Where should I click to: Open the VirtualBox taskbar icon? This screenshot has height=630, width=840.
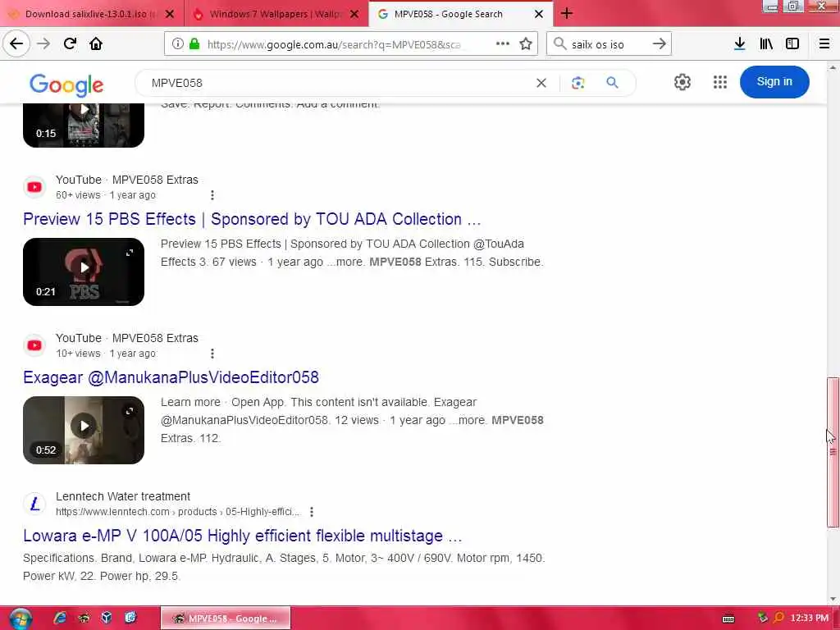coord(107,618)
